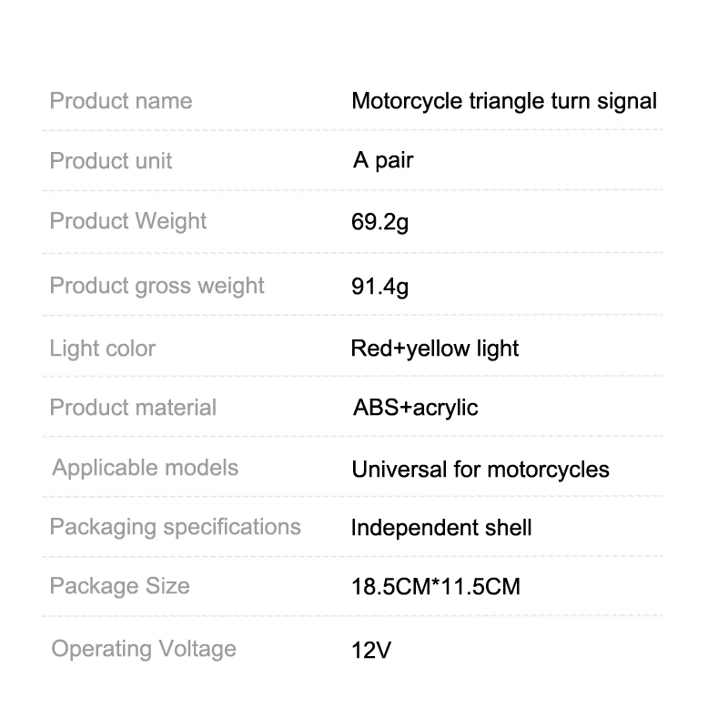Viewport: 728px width, 728px height.
Task: Select the "Package Size" label
Action: click(120, 585)
